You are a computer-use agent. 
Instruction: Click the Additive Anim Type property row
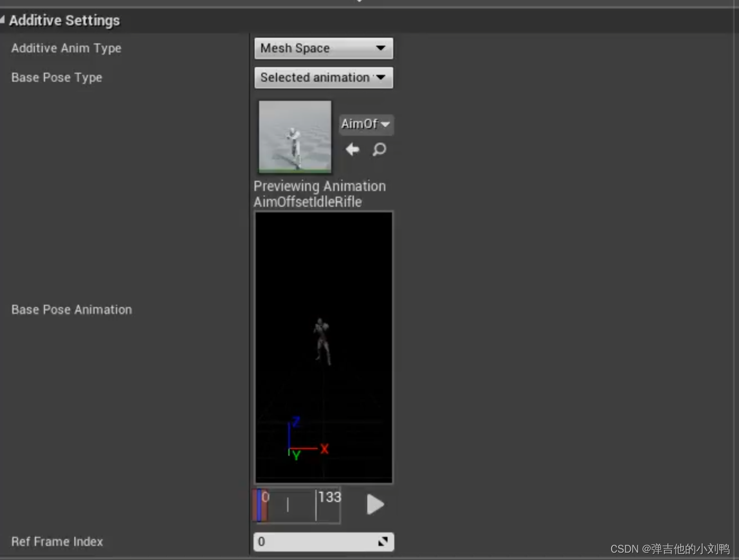pyautogui.click(x=66, y=48)
